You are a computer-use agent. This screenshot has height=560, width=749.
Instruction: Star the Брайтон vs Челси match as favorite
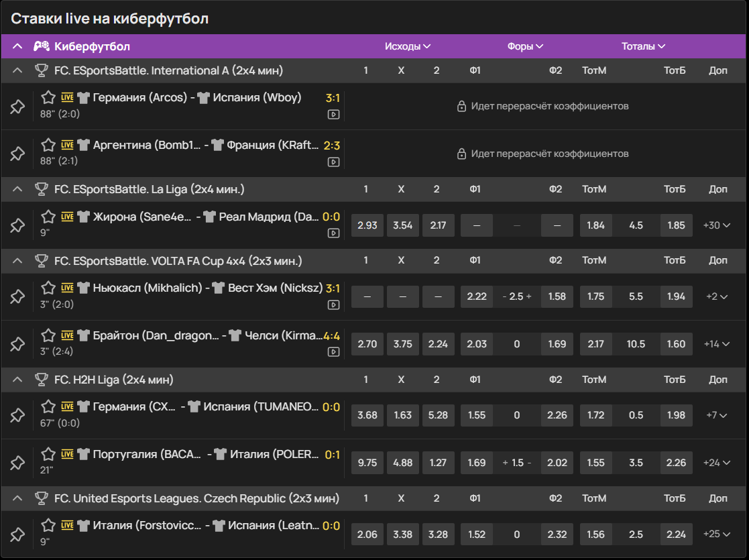[48, 335]
